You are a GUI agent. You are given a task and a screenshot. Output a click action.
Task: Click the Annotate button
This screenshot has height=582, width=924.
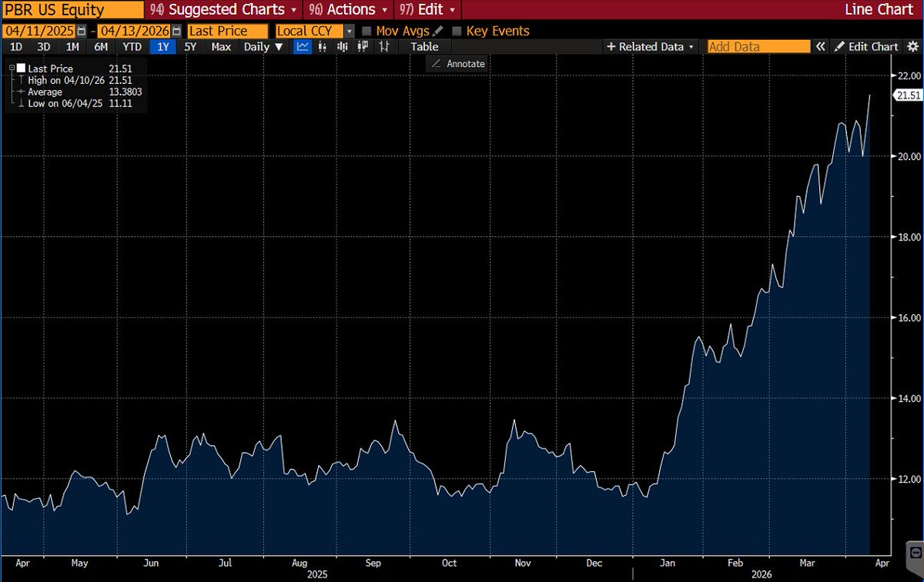coord(457,64)
